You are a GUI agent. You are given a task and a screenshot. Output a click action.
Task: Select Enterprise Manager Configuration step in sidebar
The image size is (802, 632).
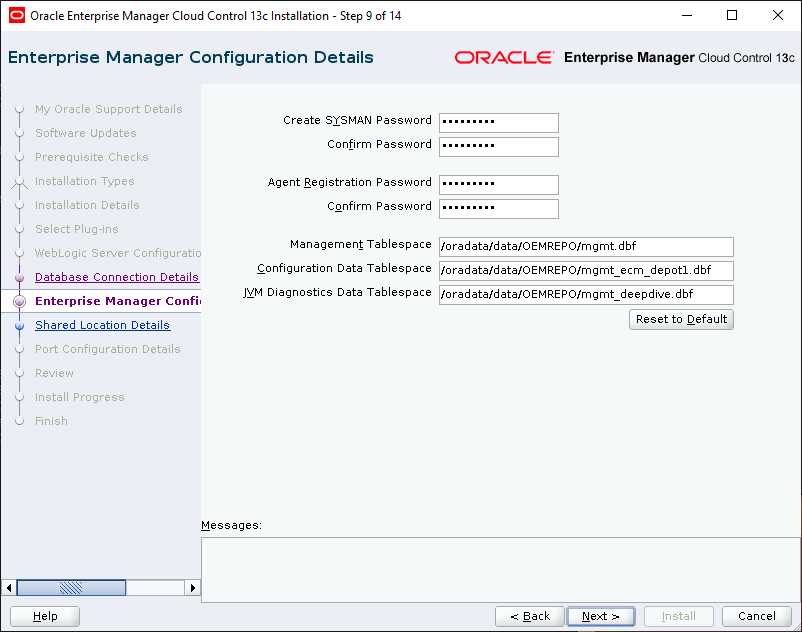tap(118, 301)
